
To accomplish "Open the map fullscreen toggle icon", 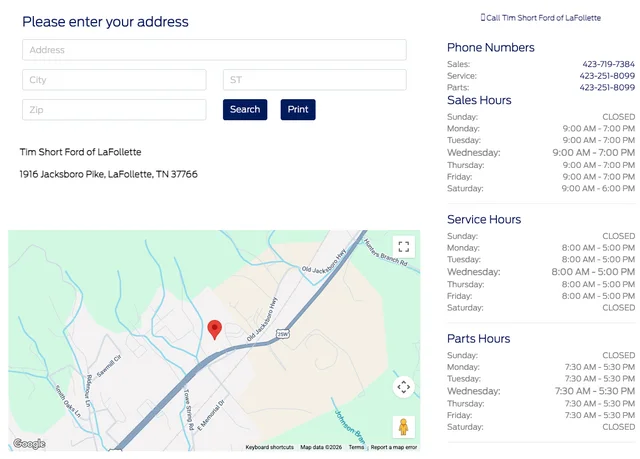I will (404, 246).
